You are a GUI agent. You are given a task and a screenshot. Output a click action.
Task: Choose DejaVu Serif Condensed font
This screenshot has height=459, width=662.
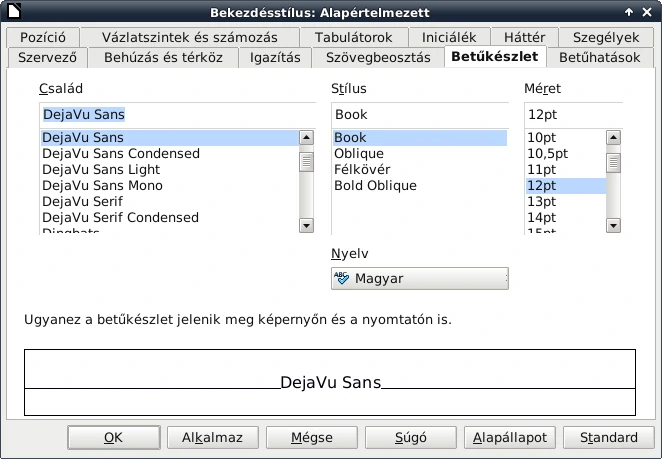(170, 218)
